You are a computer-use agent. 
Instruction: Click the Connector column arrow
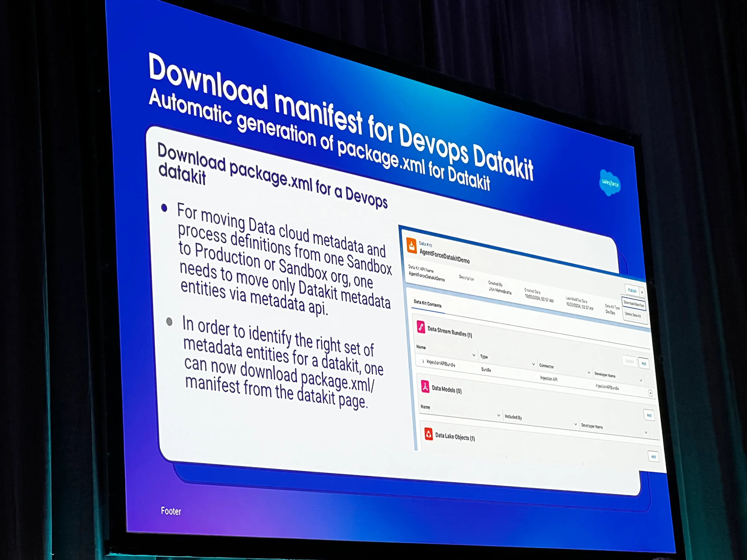[x=589, y=373]
